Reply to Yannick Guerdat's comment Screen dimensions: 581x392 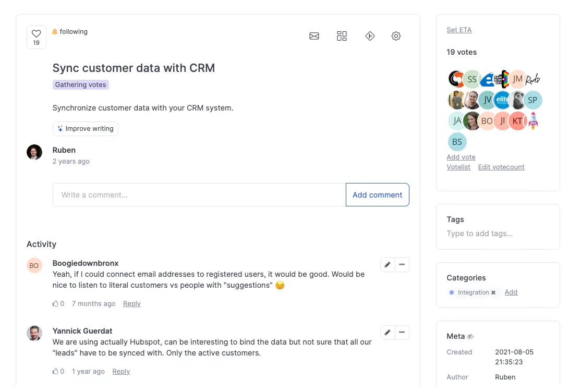coord(121,372)
